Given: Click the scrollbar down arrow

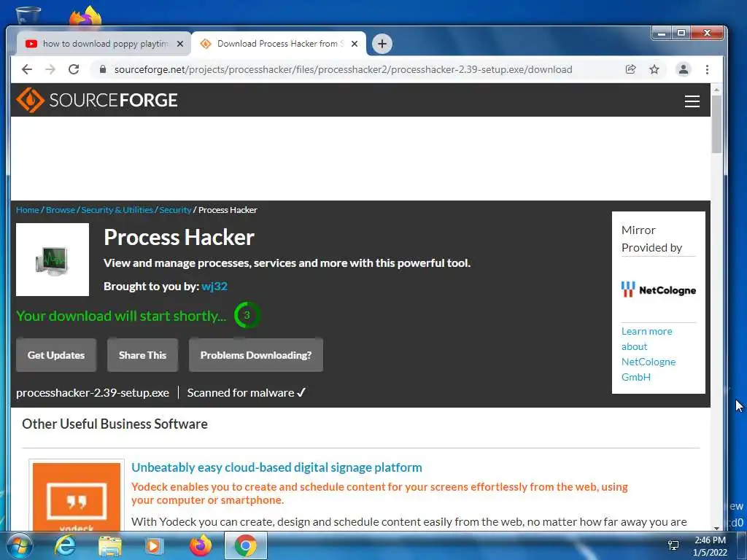Looking at the screenshot, I should (716, 528).
